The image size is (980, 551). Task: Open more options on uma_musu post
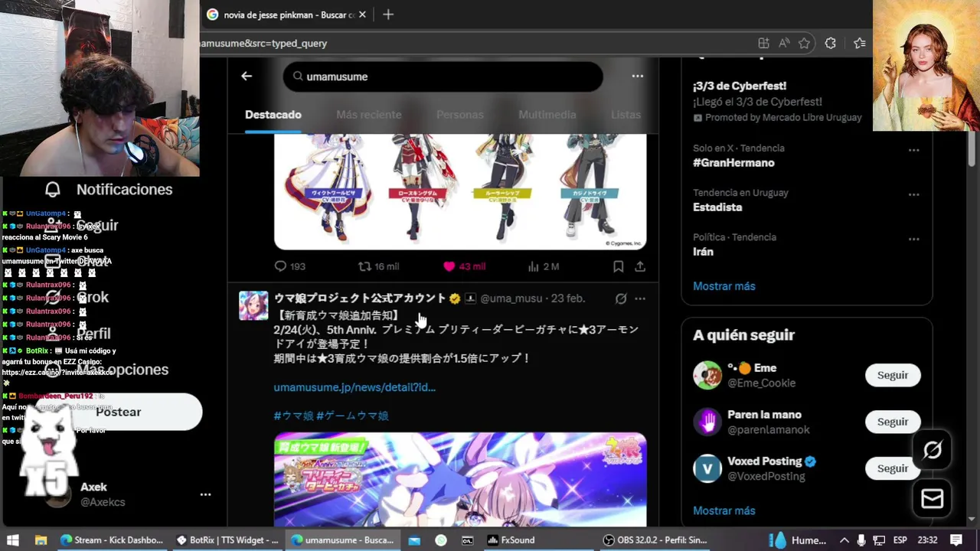pyautogui.click(x=640, y=298)
